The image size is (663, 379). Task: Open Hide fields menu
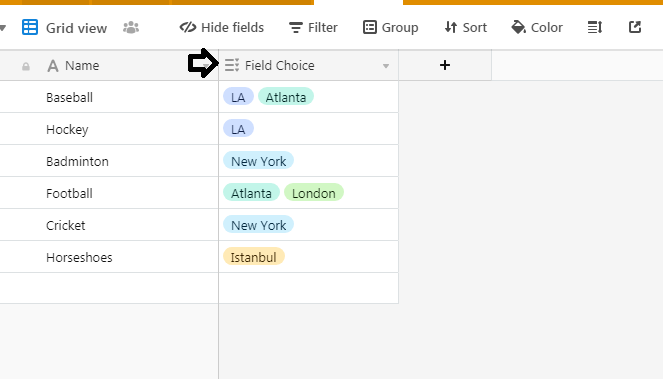[222, 27]
